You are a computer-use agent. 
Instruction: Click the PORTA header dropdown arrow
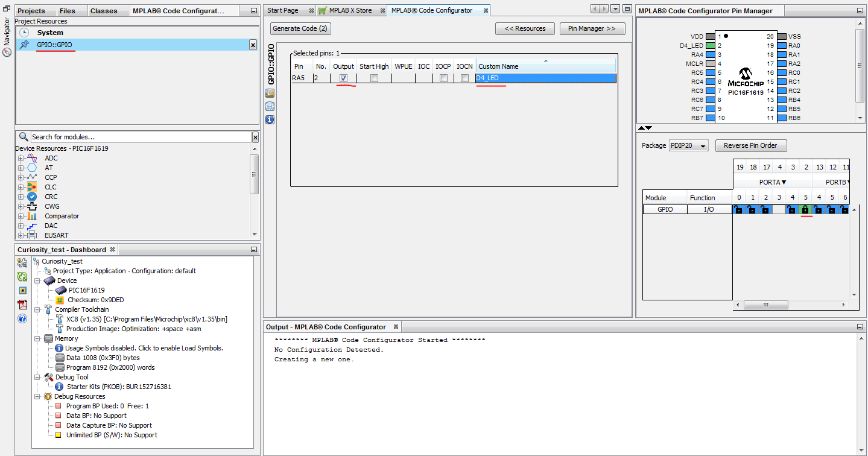(784, 182)
